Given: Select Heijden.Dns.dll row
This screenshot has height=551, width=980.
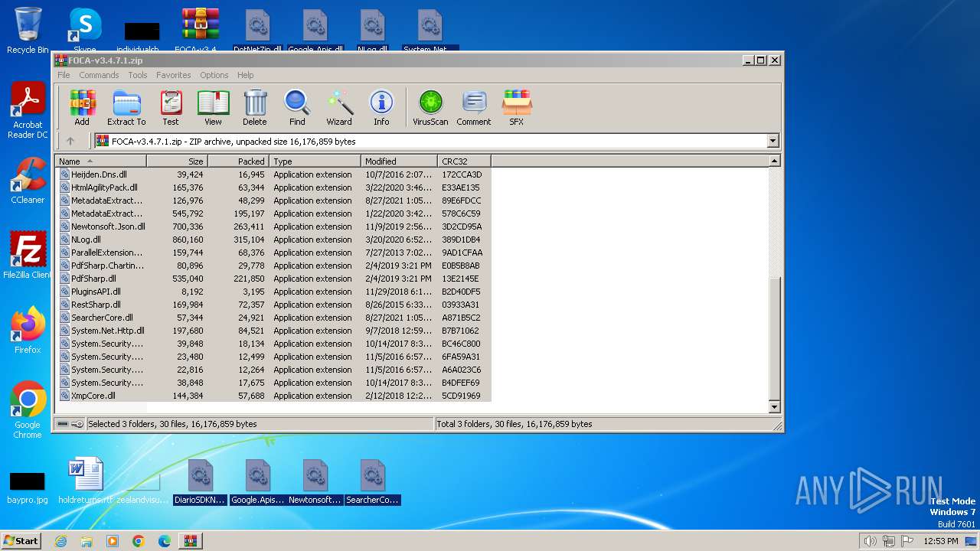Looking at the screenshot, I should coord(273,174).
